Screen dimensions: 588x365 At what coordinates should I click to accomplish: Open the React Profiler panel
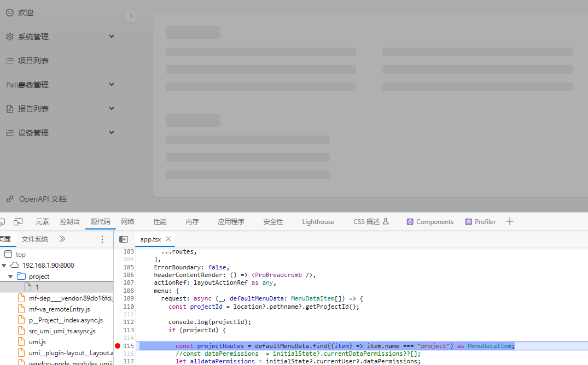point(480,221)
